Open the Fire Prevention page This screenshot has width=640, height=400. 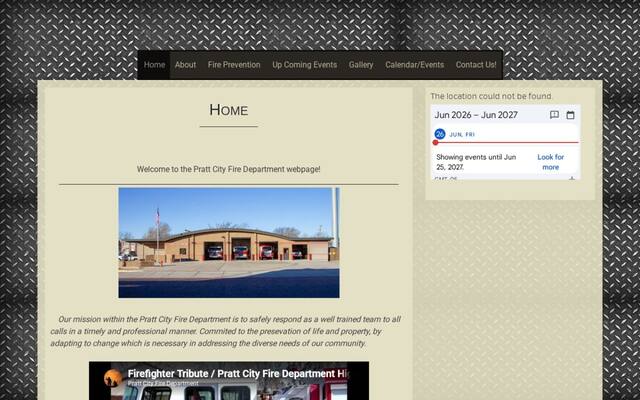coord(234,65)
